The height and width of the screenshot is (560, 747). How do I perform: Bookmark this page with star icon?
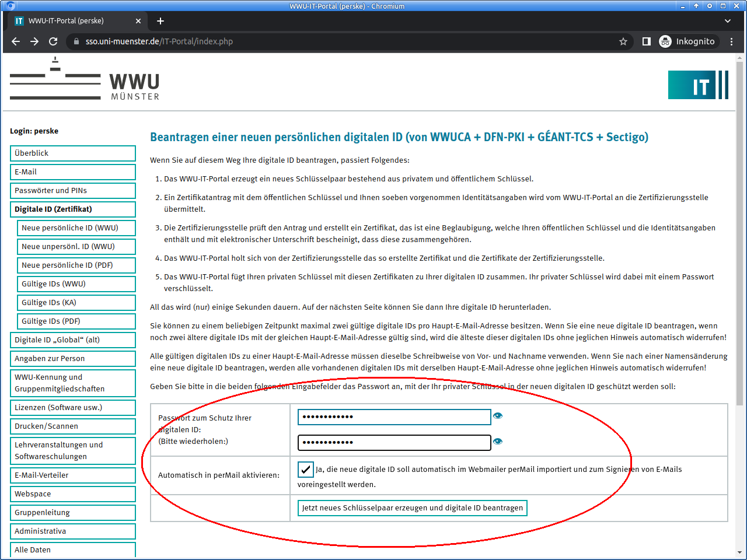[623, 41]
